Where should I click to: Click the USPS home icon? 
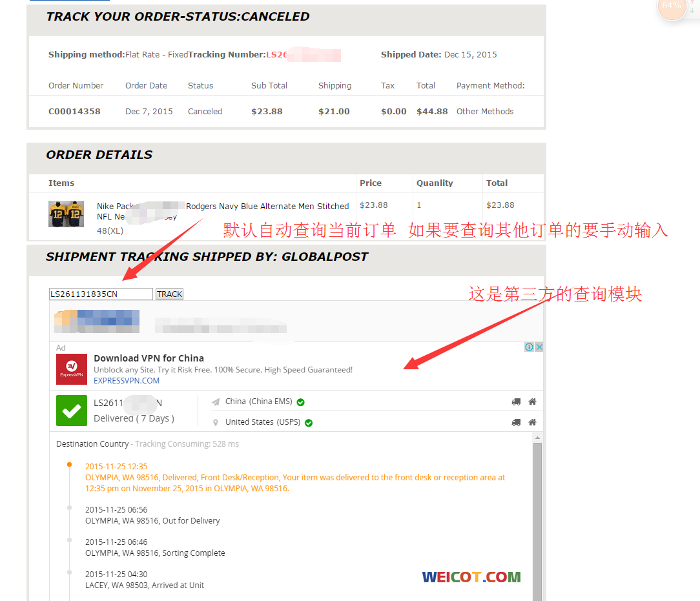(532, 422)
